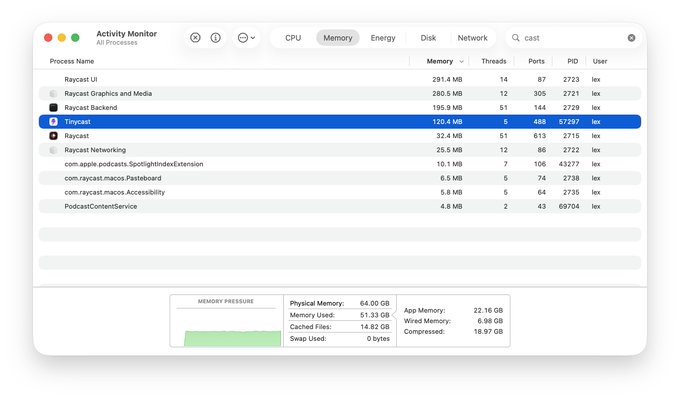The image size is (680, 399).
Task: Click the 291.4 MB memory value
Action: [447, 79]
